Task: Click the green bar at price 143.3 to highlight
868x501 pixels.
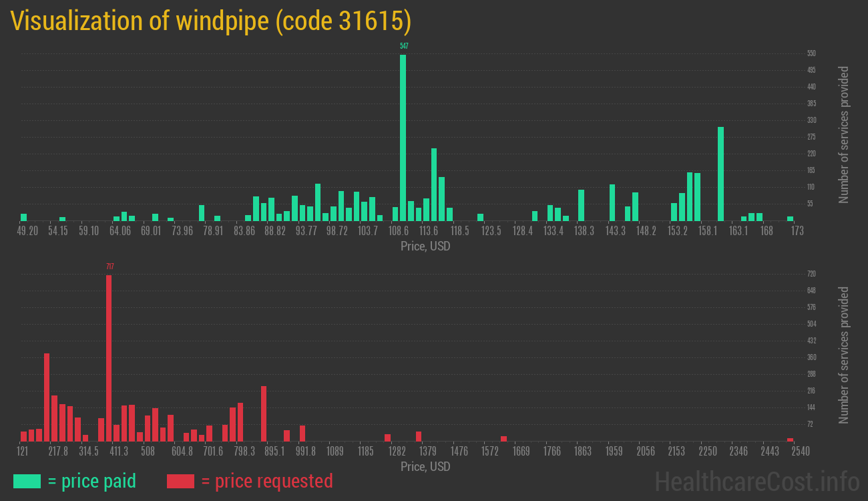Action: coord(611,204)
